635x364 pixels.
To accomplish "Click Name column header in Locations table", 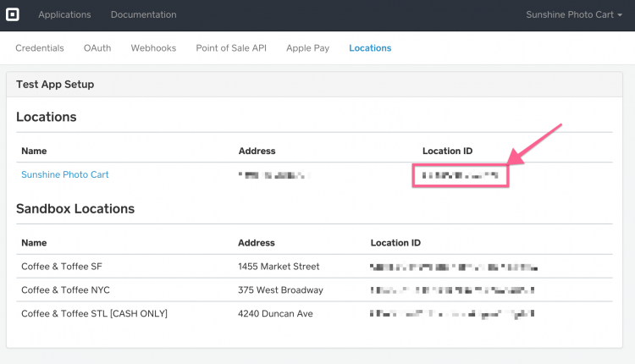I will (x=34, y=151).
